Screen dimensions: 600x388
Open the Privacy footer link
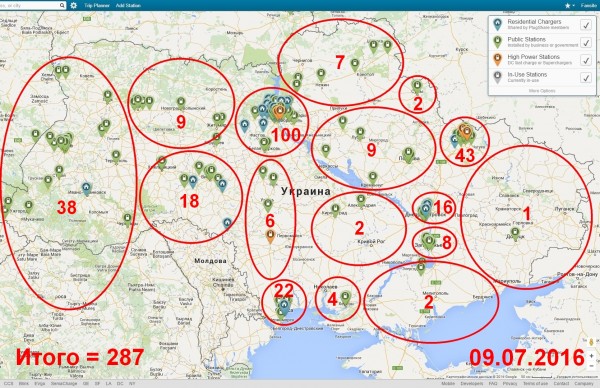point(510,383)
